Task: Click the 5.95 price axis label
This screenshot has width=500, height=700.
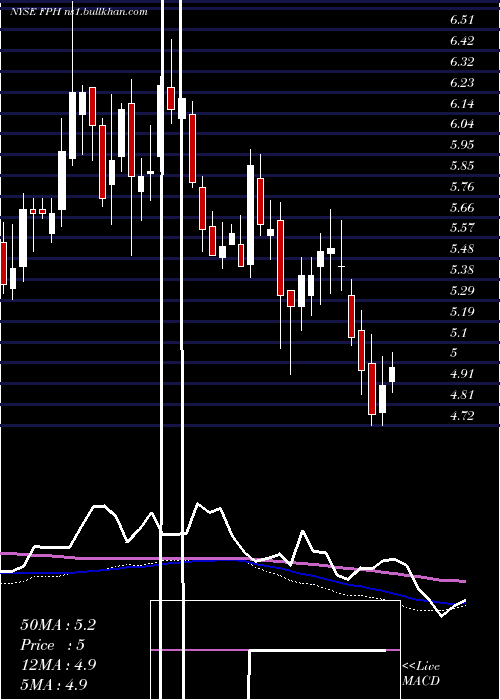Action: tap(462, 145)
